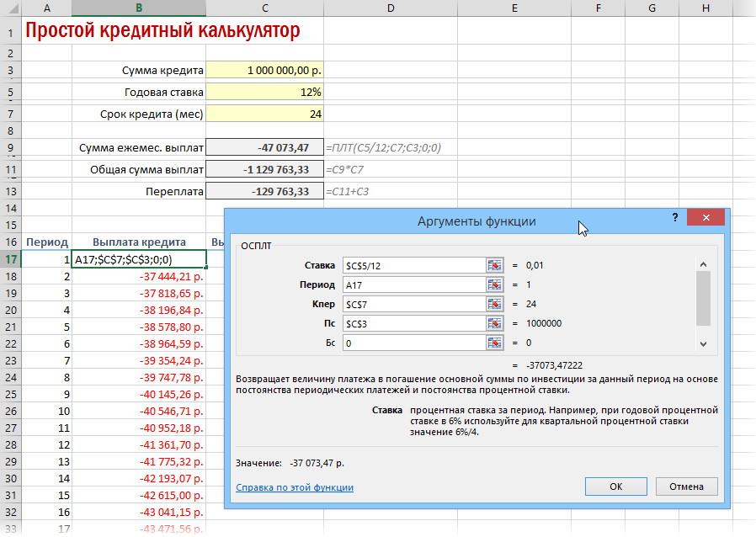Click the arguments list scrollbar thumb
756x537 pixels.
tap(704, 299)
